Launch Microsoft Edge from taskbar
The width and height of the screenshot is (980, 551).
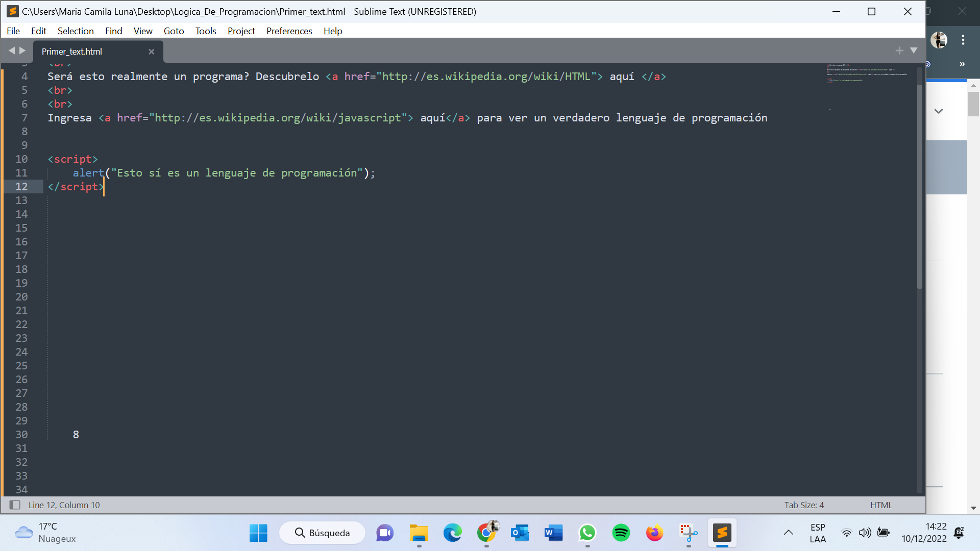click(x=452, y=533)
